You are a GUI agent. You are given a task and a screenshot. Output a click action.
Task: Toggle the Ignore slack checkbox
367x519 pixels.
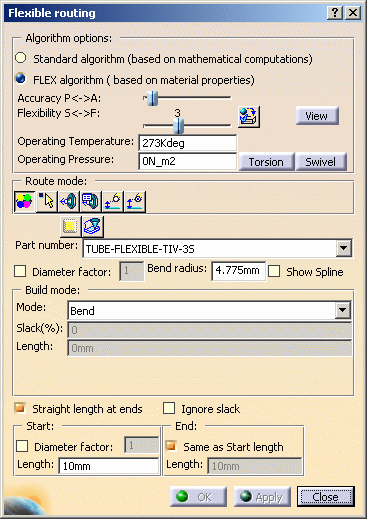click(x=169, y=408)
